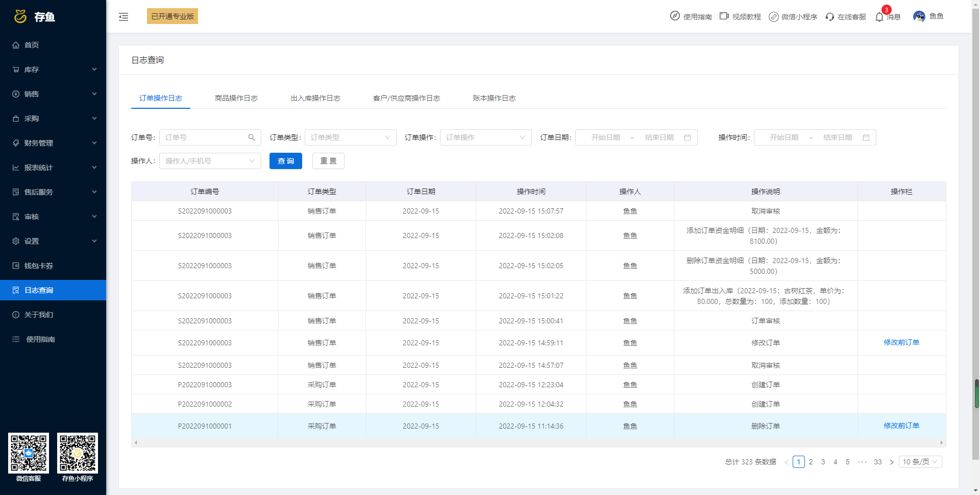980x495 pixels.
Task: Open 微信小程序 icon in header
Action: [773, 17]
